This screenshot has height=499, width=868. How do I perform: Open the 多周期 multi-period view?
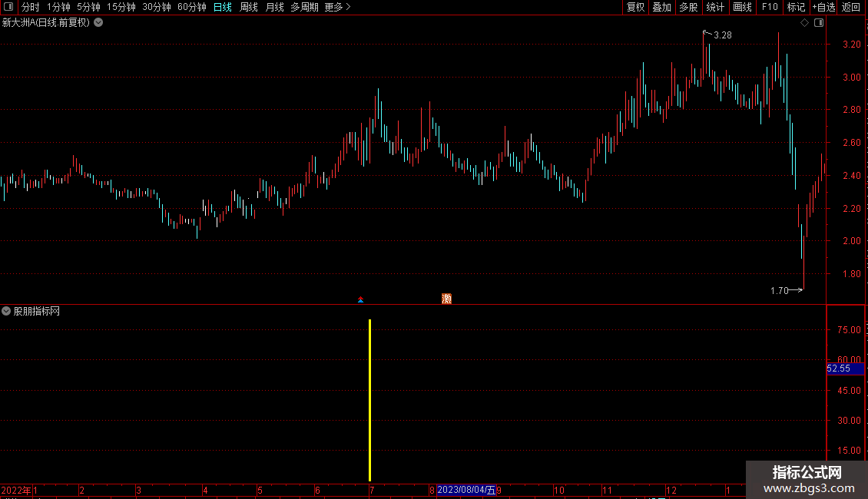pyautogui.click(x=304, y=7)
